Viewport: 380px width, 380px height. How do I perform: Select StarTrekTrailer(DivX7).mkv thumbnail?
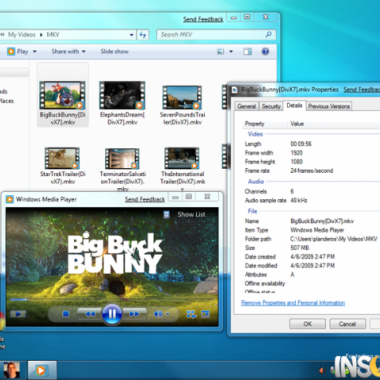(x=62, y=158)
